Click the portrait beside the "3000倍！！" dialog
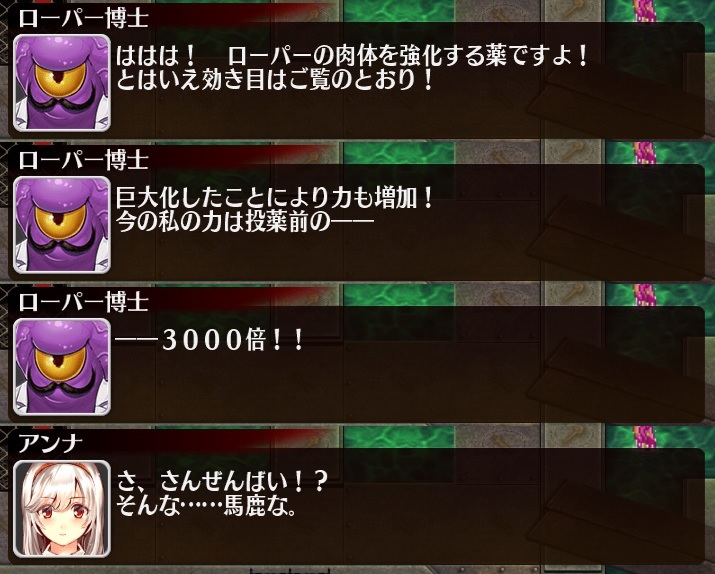This screenshot has width=715, height=574. click(62, 367)
